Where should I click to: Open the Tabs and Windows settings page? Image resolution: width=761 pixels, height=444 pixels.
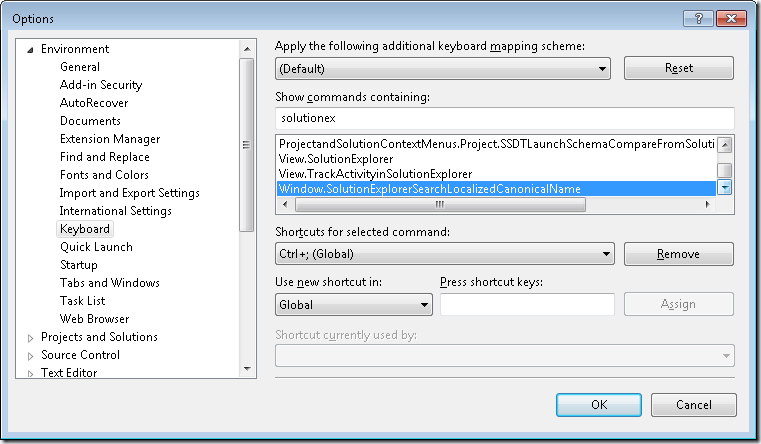click(110, 282)
